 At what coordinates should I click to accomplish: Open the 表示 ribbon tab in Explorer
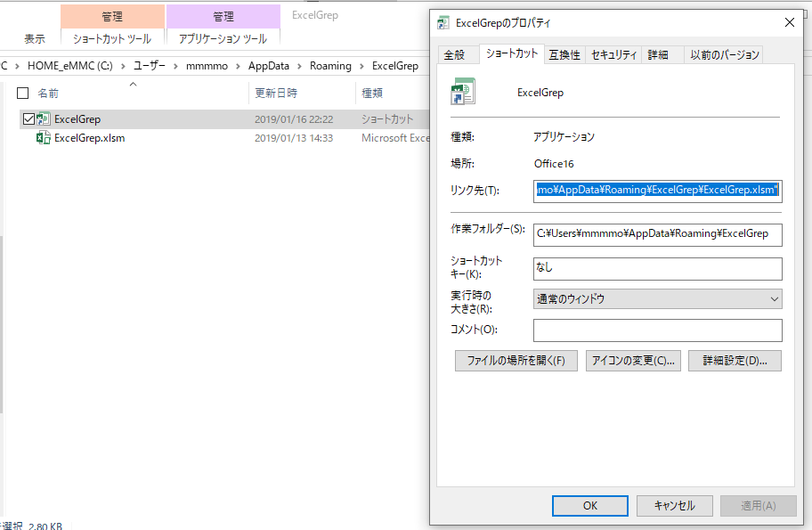coord(34,39)
